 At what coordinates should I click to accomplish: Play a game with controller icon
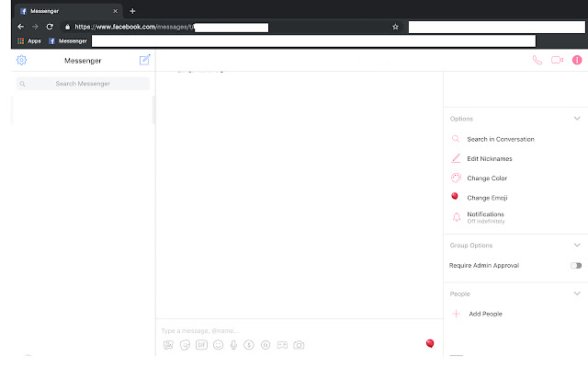point(282,345)
